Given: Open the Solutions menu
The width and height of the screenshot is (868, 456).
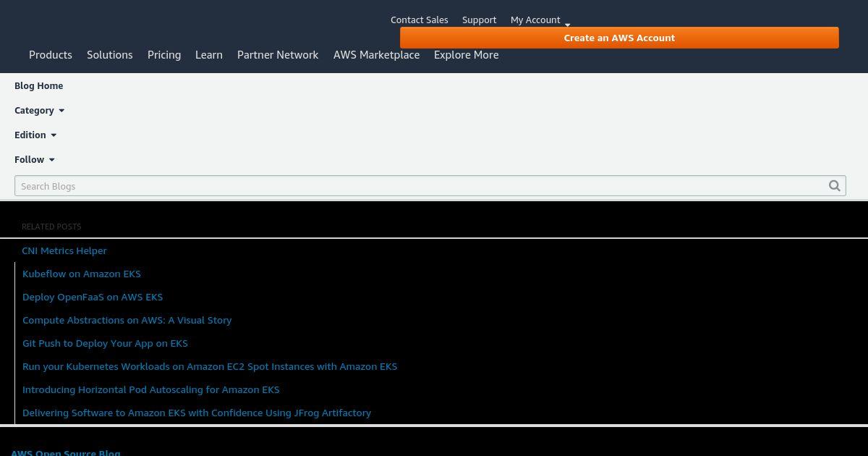Looking at the screenshot, I should click(110, 55).
